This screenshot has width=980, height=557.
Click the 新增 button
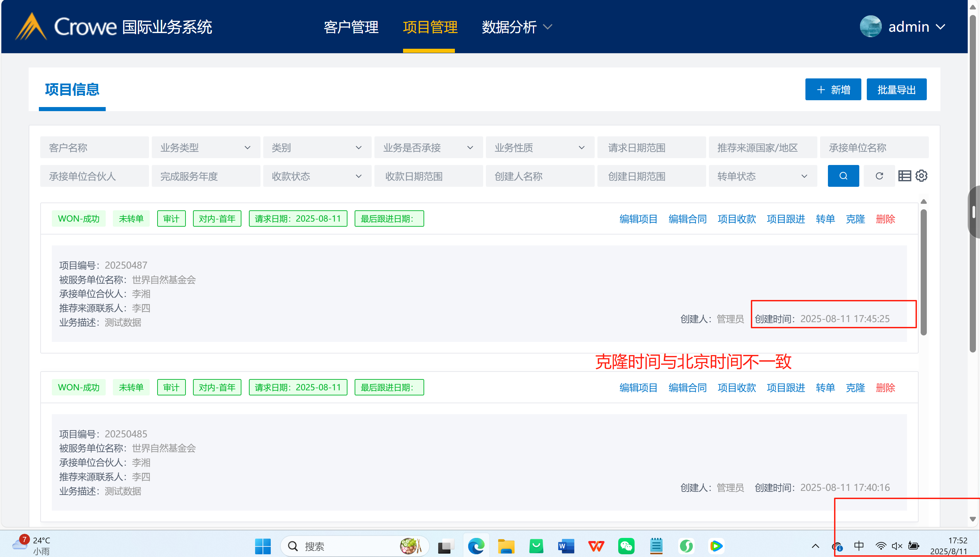pos(833,90)
